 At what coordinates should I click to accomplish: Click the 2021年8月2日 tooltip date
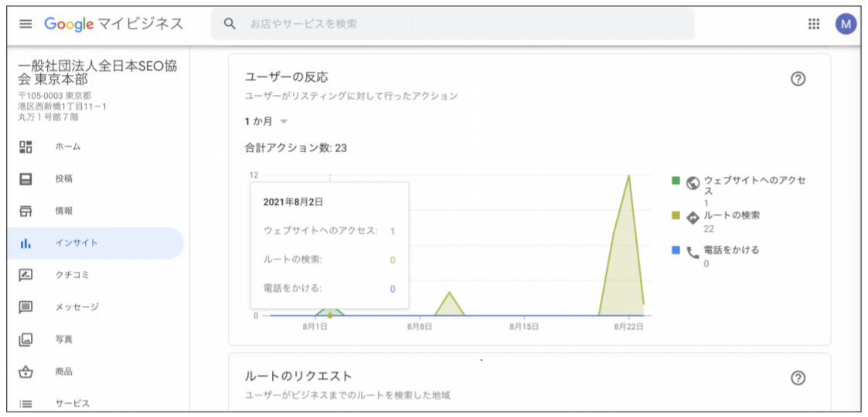tap(293, 202)
